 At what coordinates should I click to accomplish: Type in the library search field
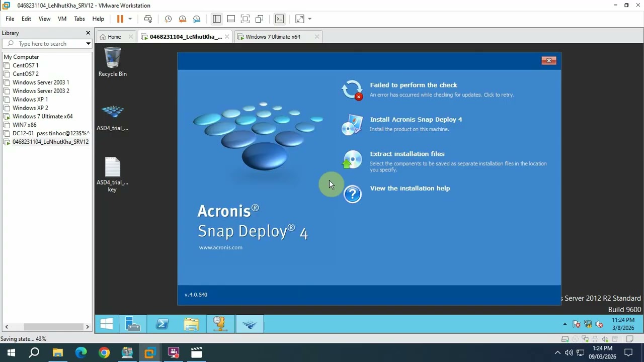46,44
